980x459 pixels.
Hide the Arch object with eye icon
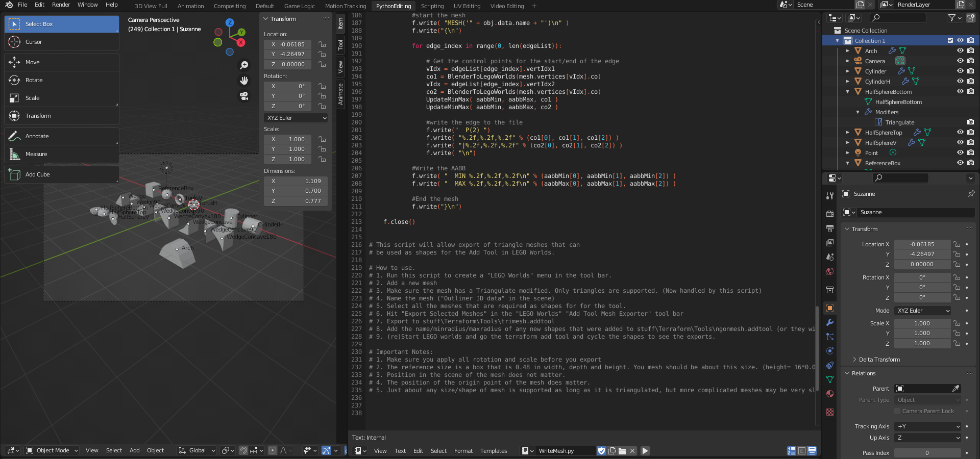click(960, 50)
